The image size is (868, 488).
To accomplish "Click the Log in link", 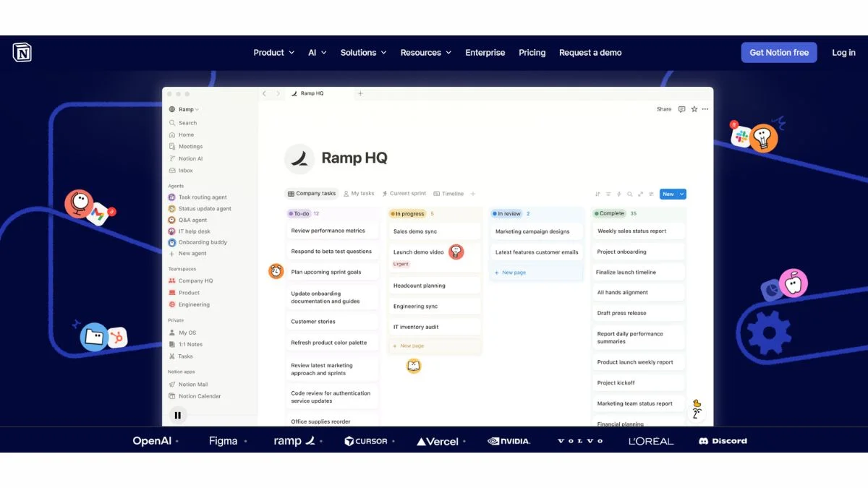I will pos(843,53).
